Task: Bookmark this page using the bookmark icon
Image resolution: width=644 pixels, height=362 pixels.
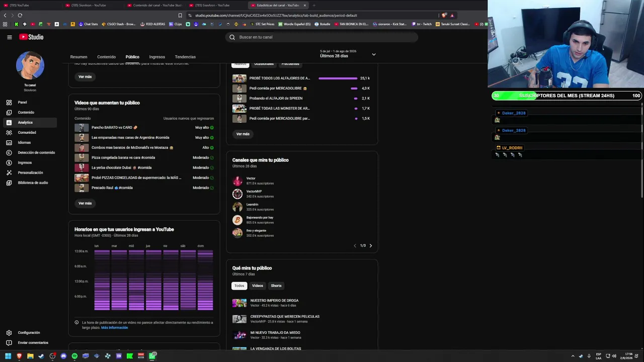Action: click(x=180, y=16)
